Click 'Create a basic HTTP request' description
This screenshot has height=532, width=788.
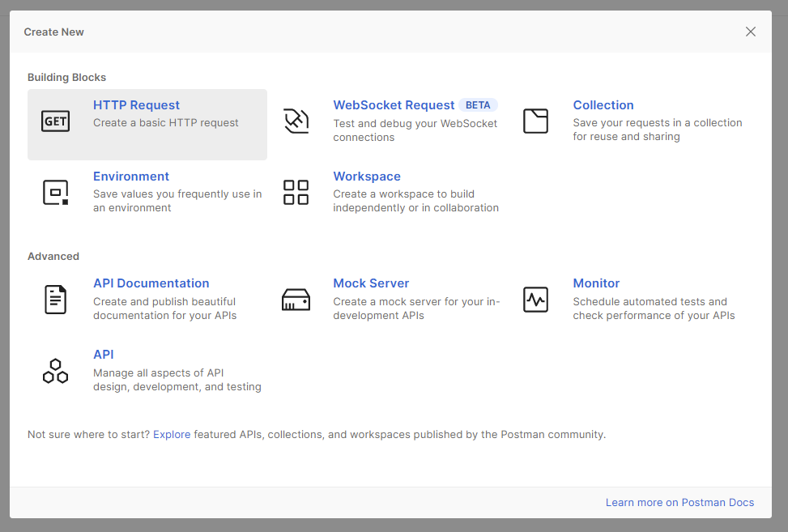click(x=166, y=122)
